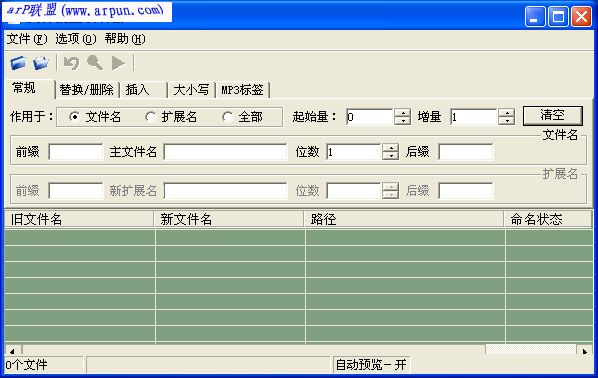This screenshot has height=378, width=598.
Task: Click the undo arrow toolbar icon
Action: (71, 63)
